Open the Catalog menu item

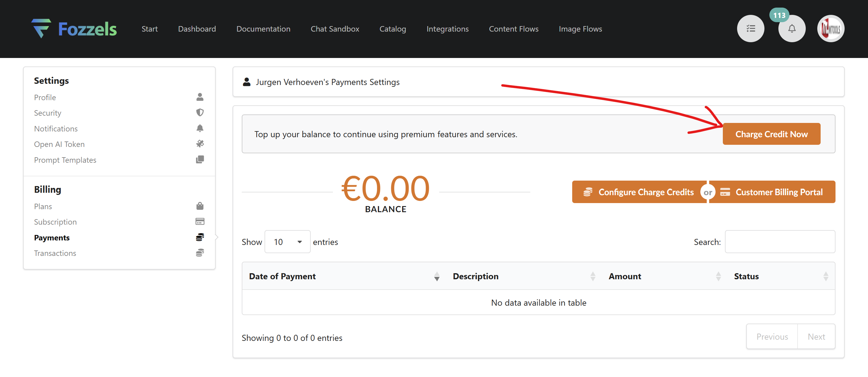(x=393, y=29)
